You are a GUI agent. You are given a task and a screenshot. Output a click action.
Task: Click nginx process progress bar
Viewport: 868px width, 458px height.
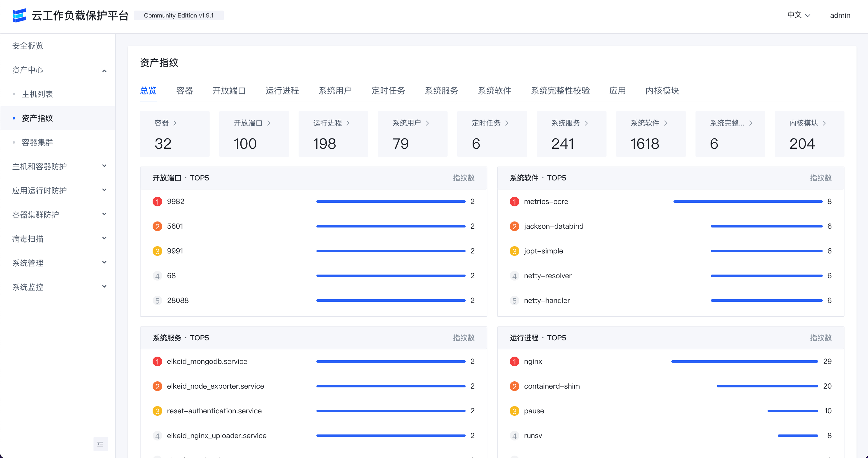pyautogui.click(x=744, y=362)
